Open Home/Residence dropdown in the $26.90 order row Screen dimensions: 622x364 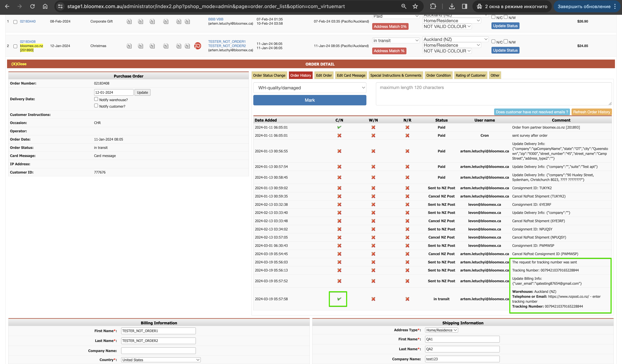452,21
